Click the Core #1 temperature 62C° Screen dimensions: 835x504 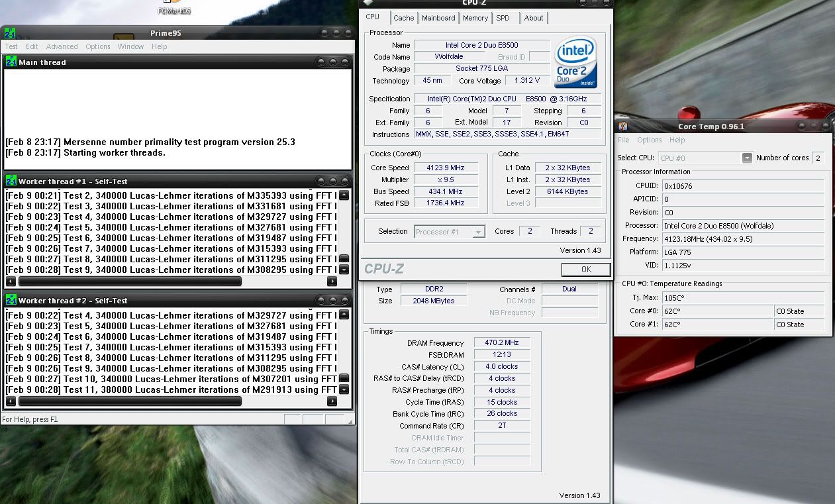(717, 324)
